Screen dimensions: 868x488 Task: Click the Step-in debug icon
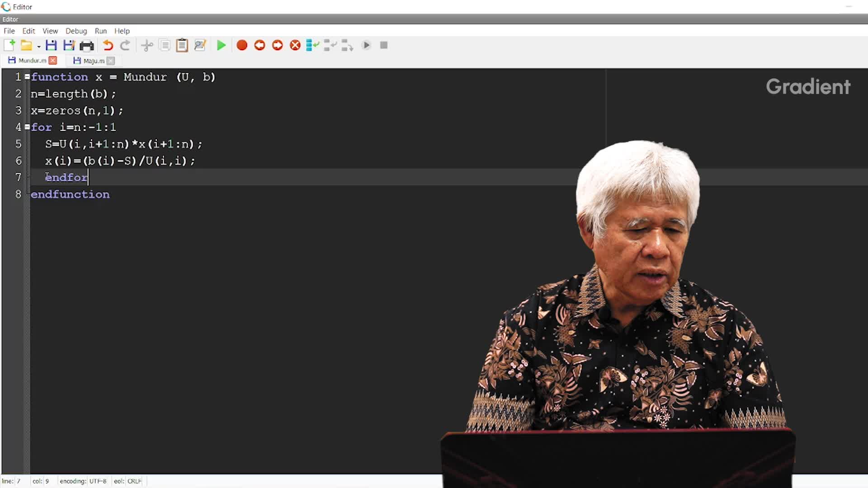pos(331,45)
